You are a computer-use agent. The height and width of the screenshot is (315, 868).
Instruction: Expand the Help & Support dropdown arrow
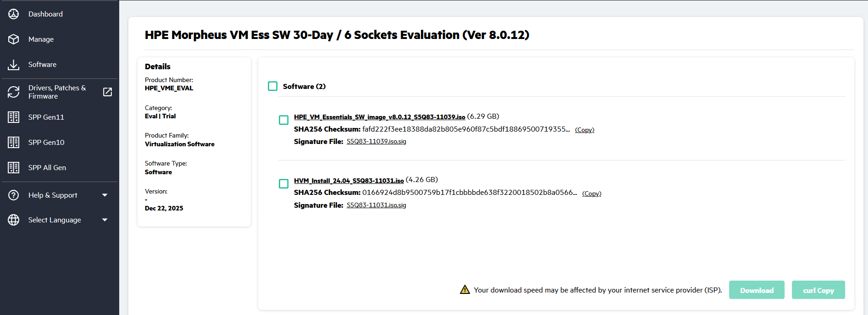pos(105,195)
